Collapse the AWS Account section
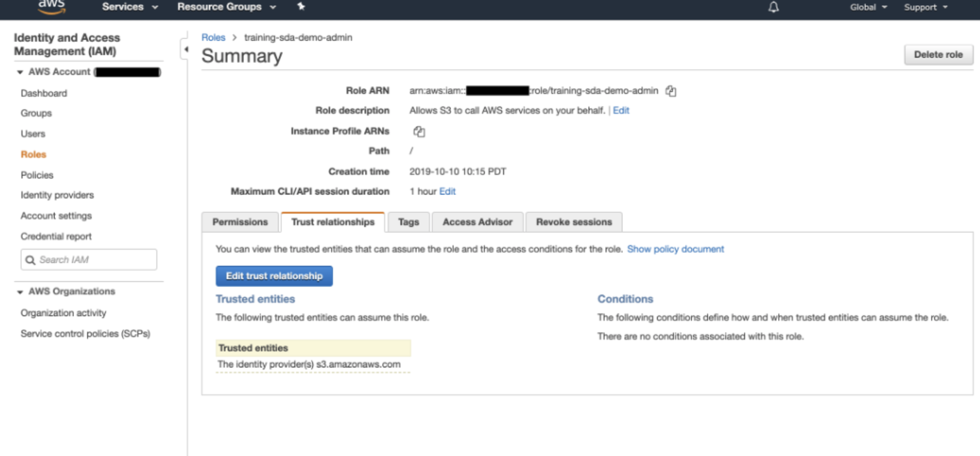Screen dimensions: 980x456 [20, 72]
